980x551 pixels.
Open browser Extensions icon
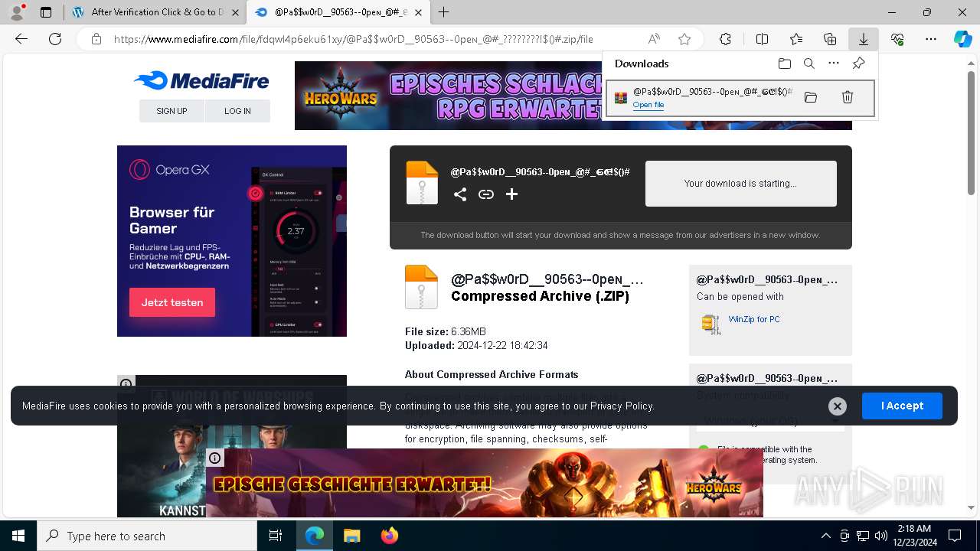[725, 39]
